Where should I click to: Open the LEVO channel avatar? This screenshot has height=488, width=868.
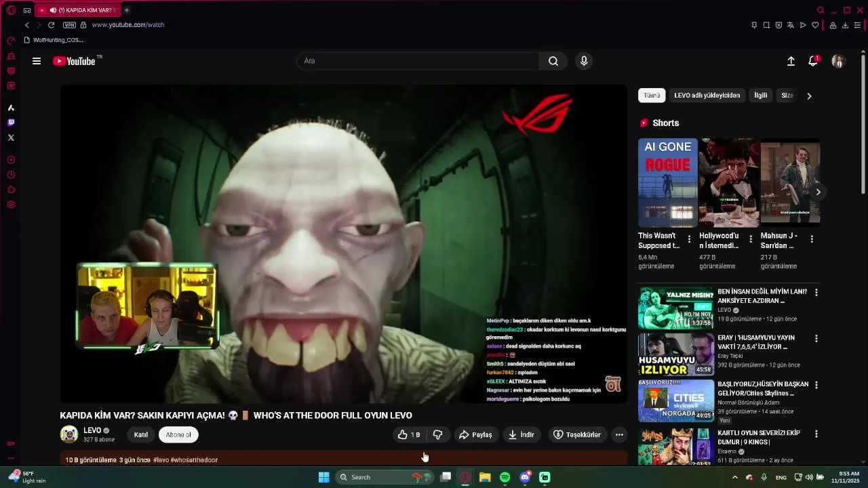(69, 434)
